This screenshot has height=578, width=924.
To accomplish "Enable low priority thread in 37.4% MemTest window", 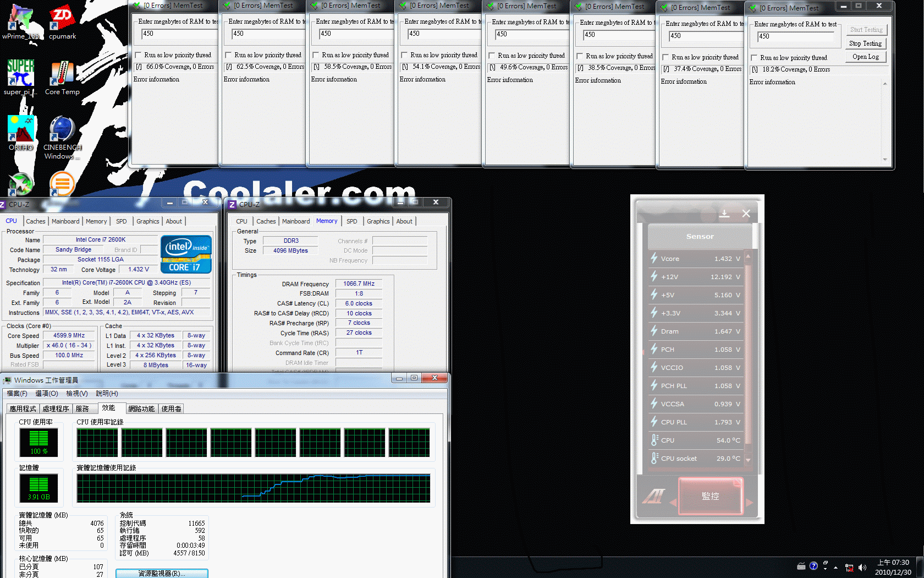I will tap(666, 57).
